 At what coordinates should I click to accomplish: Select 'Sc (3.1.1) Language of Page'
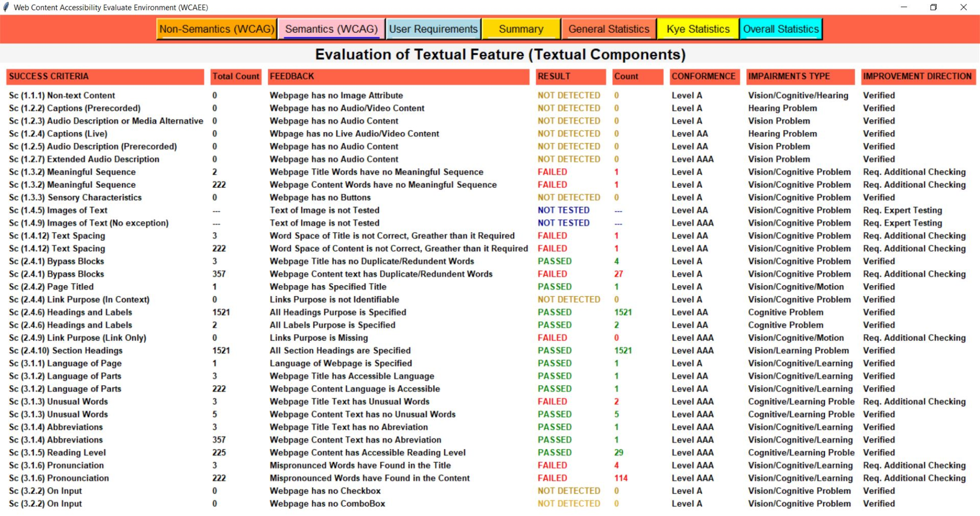tap(65, 363)
